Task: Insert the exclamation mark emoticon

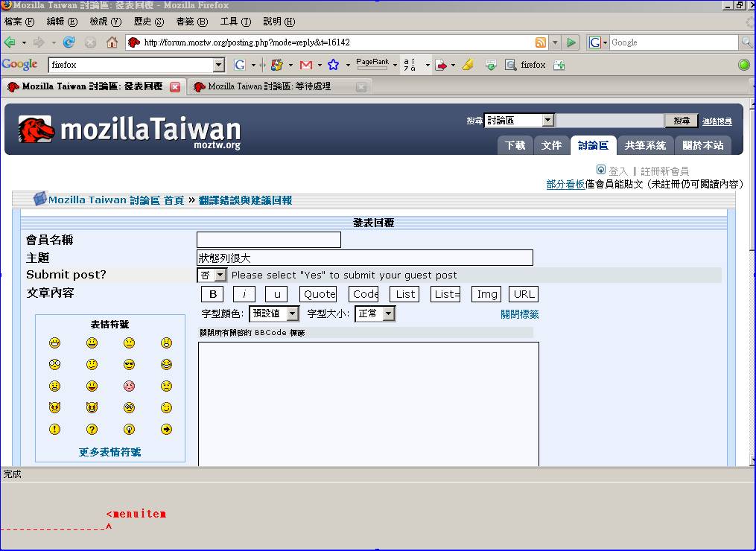Action: click(x=54, y=430)
